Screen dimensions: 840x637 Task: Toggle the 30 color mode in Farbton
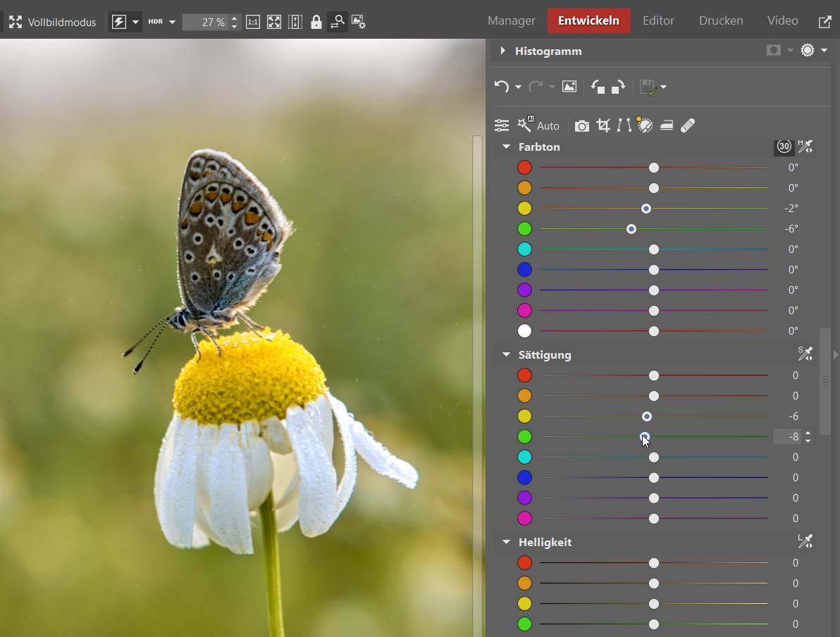click(x=784, y=147)
